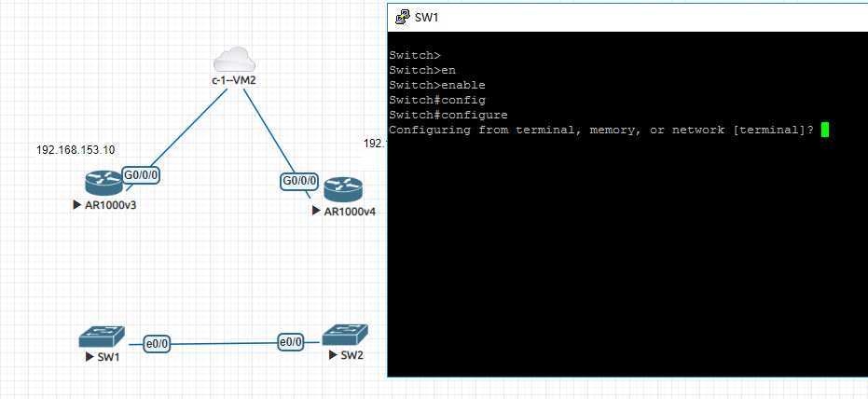Viewport: 868px width, 399px height.
Task: Click the e0/0 port label next to SW1
Action: click(158, 344)
